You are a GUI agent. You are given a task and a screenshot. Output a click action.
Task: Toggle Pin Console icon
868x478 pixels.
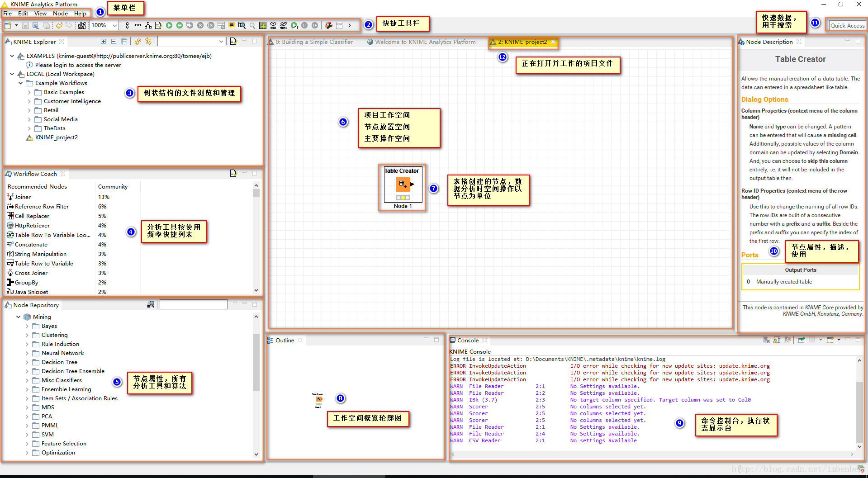click(801, 340)
